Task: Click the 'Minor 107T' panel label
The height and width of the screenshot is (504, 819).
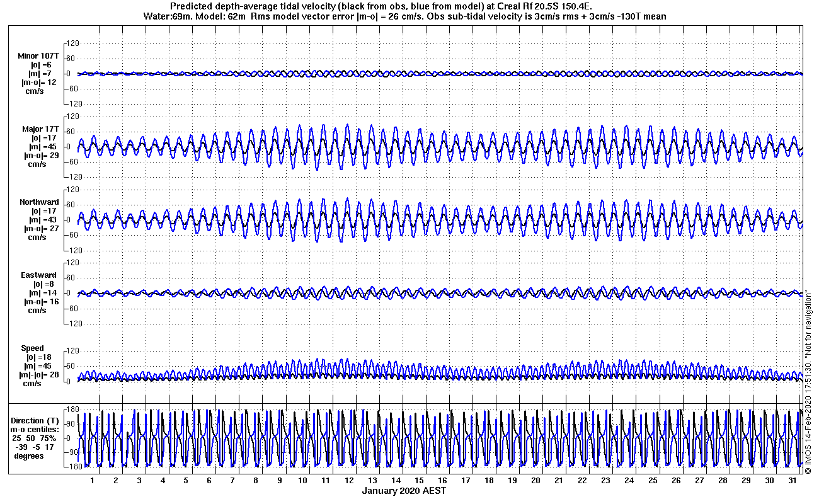Action: 38,56
